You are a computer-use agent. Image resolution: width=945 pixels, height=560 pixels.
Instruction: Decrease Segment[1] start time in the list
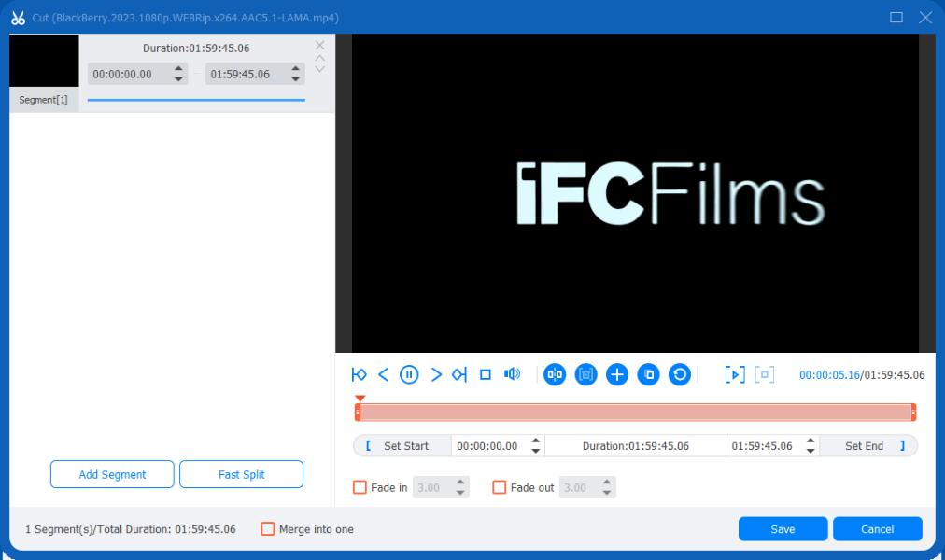pyautogui.click(x=178, y=79)
